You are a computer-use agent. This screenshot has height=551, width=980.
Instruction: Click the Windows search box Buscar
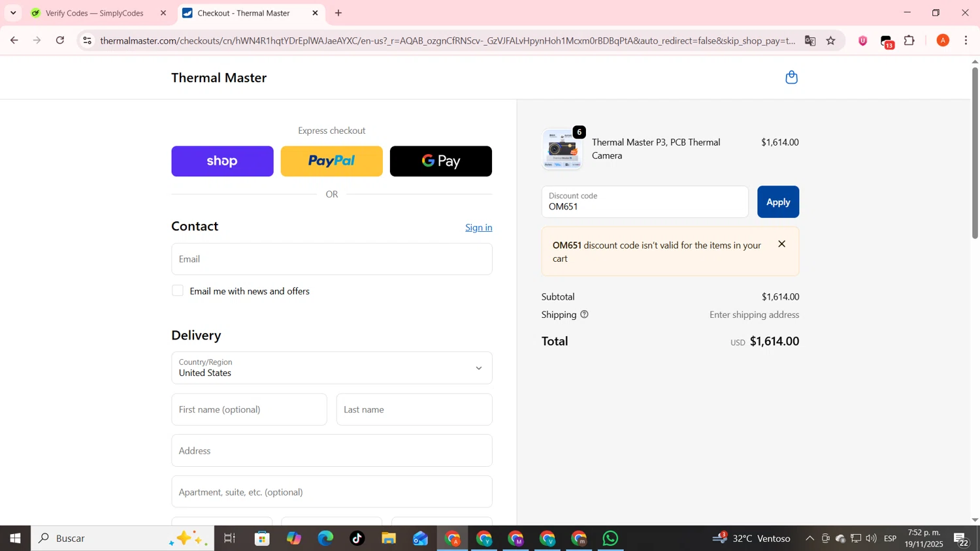click(123, 539)
